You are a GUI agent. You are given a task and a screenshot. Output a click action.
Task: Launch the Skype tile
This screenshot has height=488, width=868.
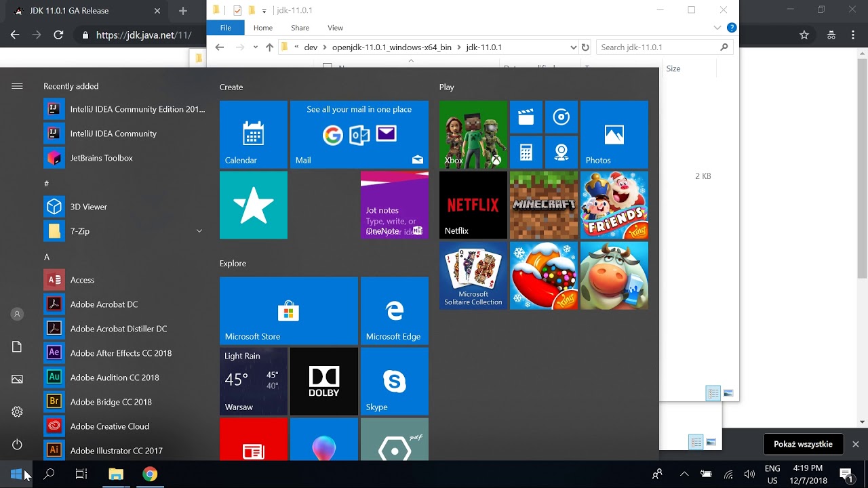(x=395, y=381)
